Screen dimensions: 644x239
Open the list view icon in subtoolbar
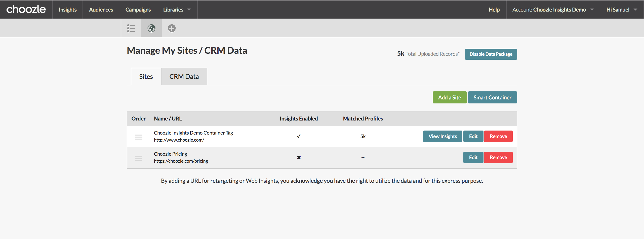pyautogui.click(x=131, y=28)
